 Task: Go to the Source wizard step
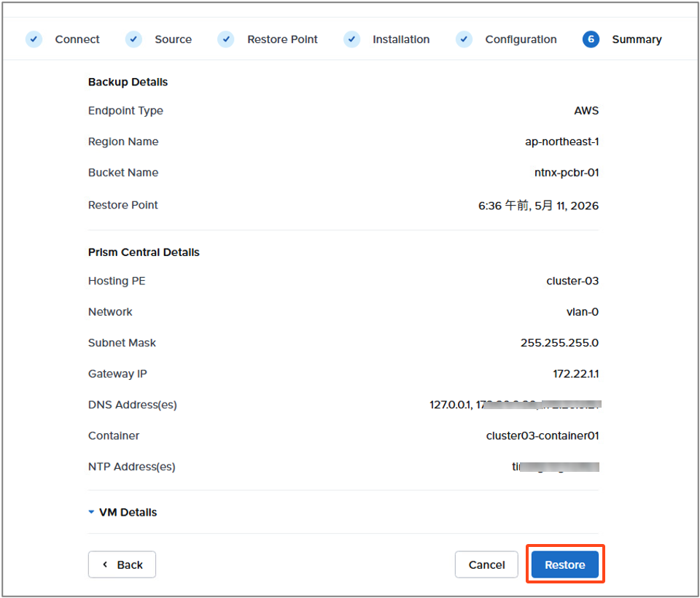click(173, 39)
